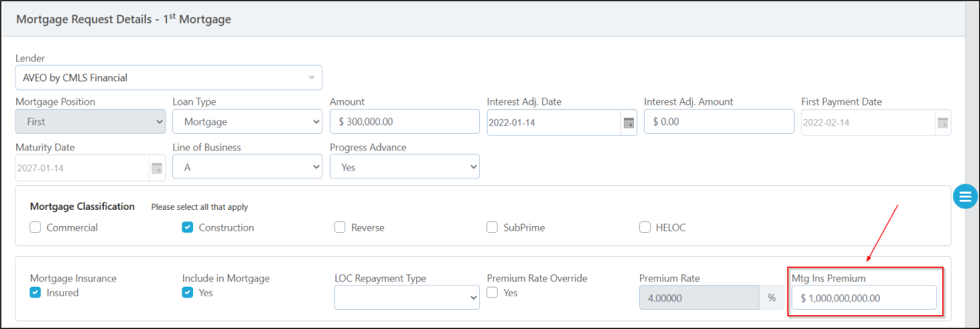The image size is (980, 329).
Task: Open the blue floating menu button
Action: click(965, 196)
